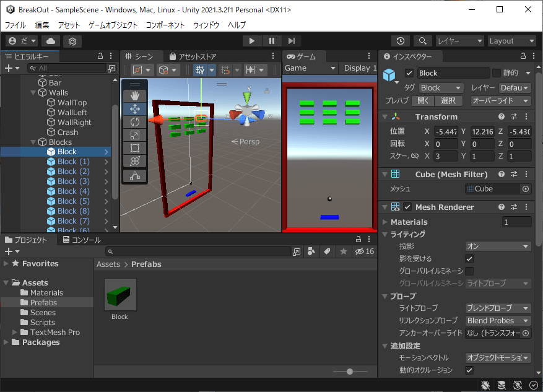The height and width of the screenshot is (392, 543).
Task: Open the Tag dropdown showing Block
Action: click(441, 88)
